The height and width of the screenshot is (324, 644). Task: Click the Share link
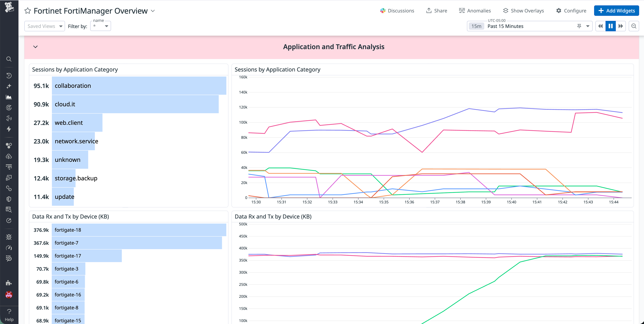click(436, 11)
